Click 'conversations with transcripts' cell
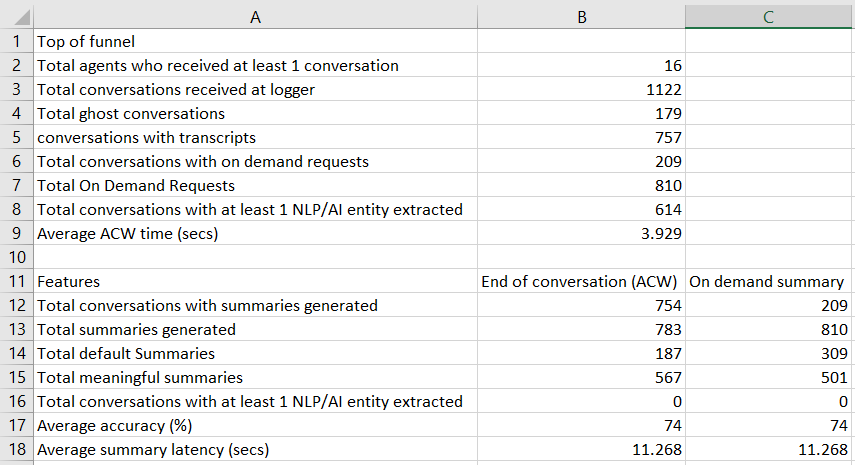The image size is (855, 465). coord(255,137)
